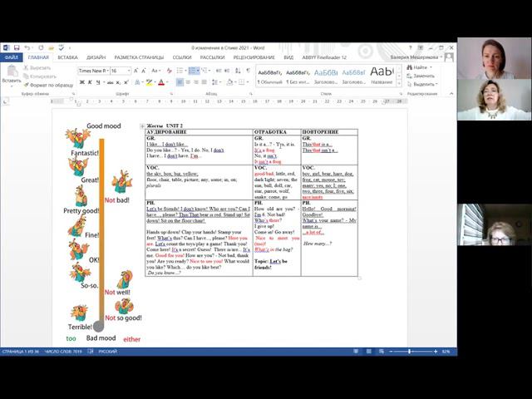Click the Вставить paste button
This screenshot has height=399, width=532.
12,76
